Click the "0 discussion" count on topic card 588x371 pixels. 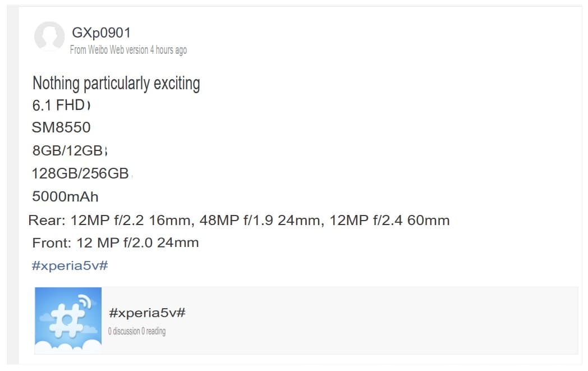124,331
